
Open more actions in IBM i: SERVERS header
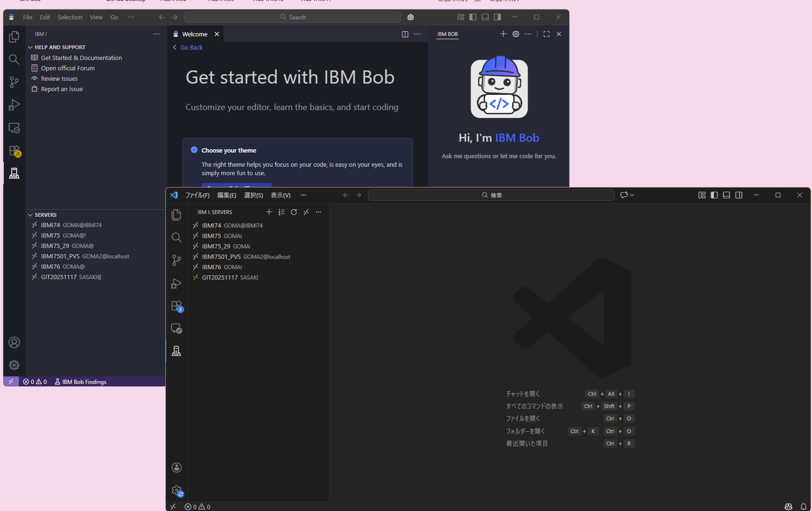point(318,212)
